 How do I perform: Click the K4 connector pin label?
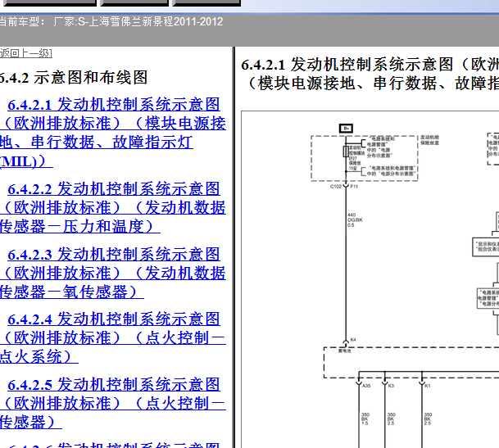353,340
